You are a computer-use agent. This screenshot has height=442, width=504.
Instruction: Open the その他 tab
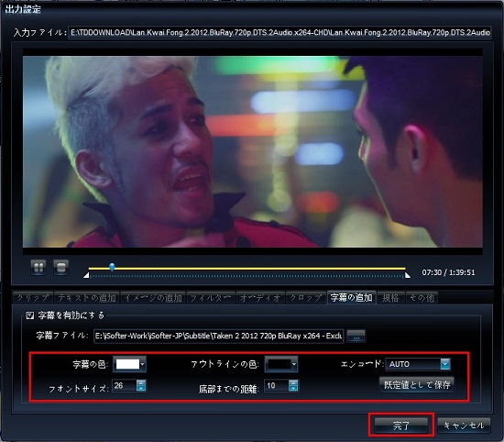coord(422,298)
